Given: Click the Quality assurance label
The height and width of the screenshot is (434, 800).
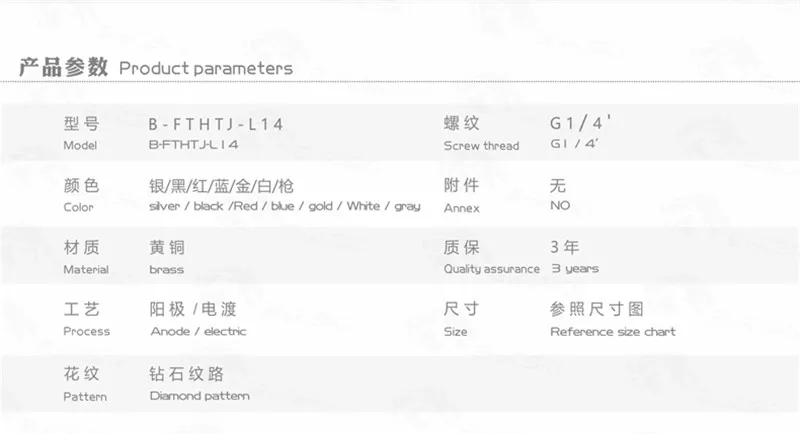Looking at the screenshot, I should tap(491, 269).
